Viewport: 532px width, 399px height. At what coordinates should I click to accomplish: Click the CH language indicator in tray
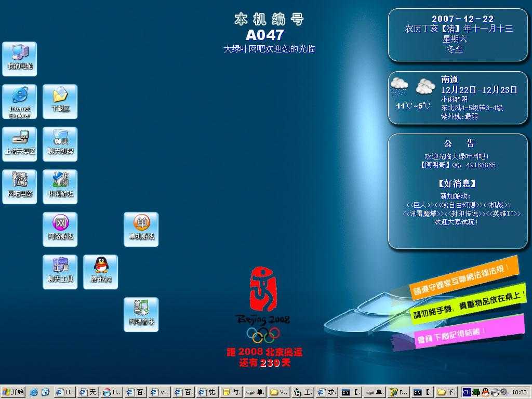click(x=467, y=393)
